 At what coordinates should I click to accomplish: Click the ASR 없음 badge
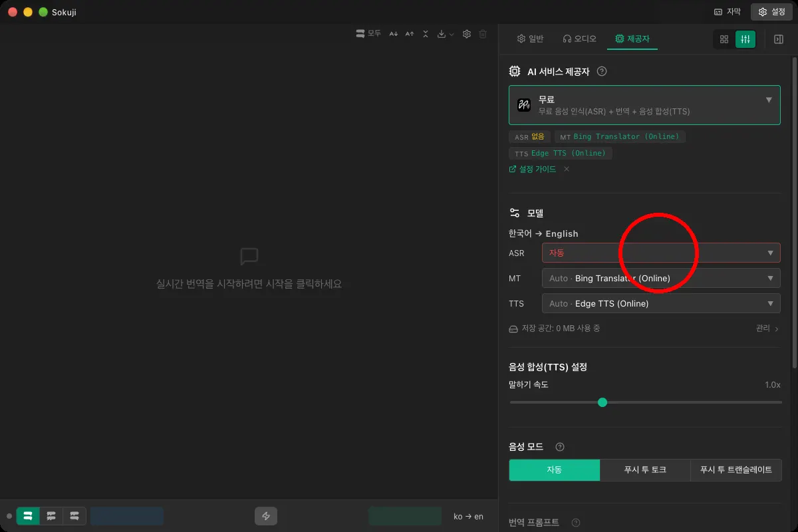pyautogui.click(x=529, y=136)
